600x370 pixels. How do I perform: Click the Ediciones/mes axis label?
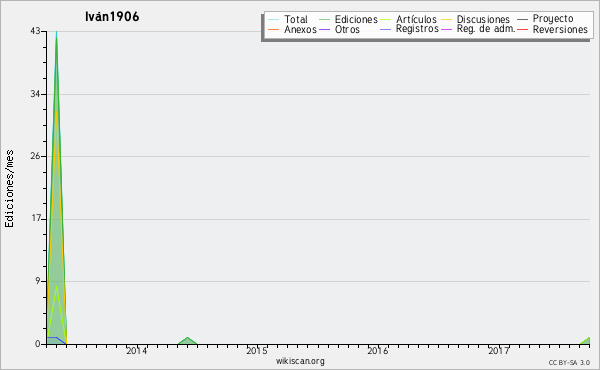9,189
